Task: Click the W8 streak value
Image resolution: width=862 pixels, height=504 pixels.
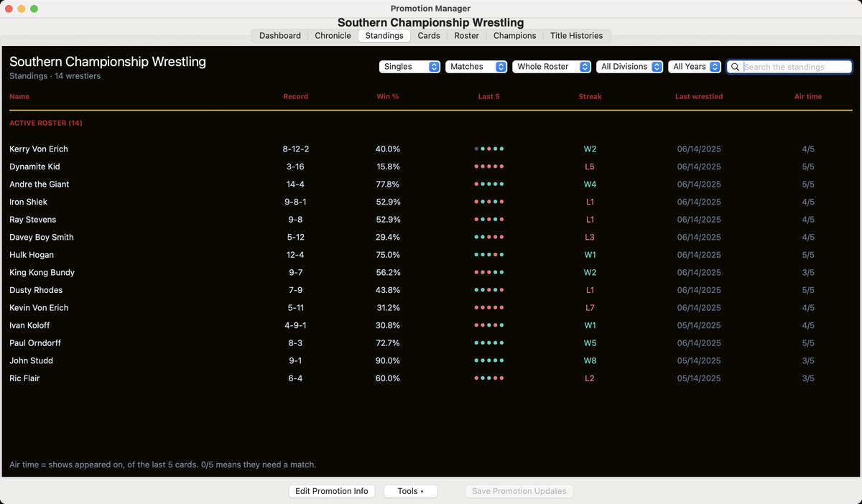Action: [590, 360]
